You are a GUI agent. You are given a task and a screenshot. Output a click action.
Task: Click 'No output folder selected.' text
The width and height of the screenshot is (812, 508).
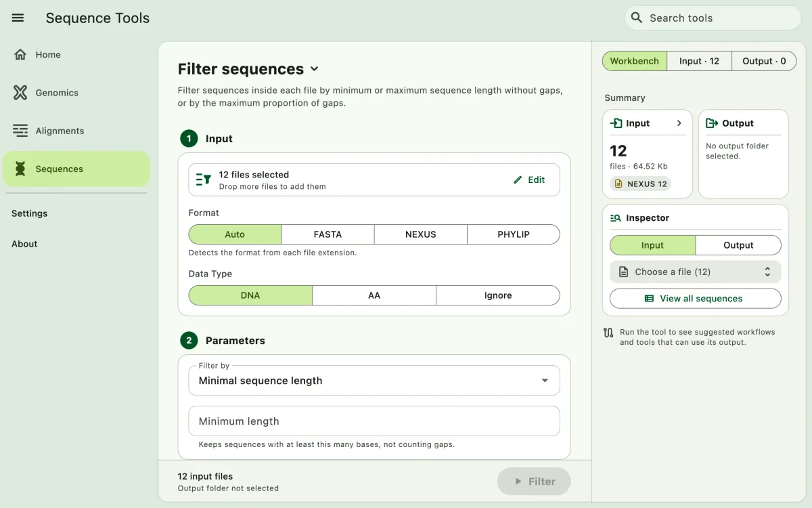pos(738,151)
